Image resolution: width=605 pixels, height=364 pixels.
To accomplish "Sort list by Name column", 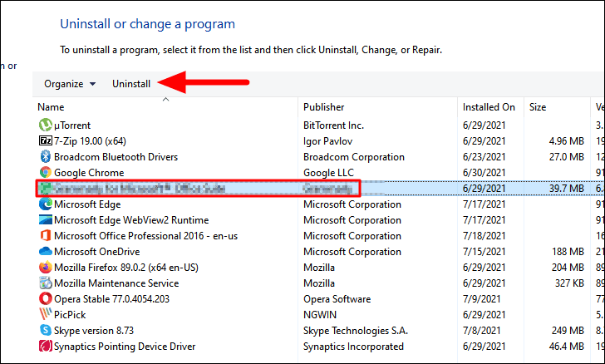I will click(x=51, y=107).
